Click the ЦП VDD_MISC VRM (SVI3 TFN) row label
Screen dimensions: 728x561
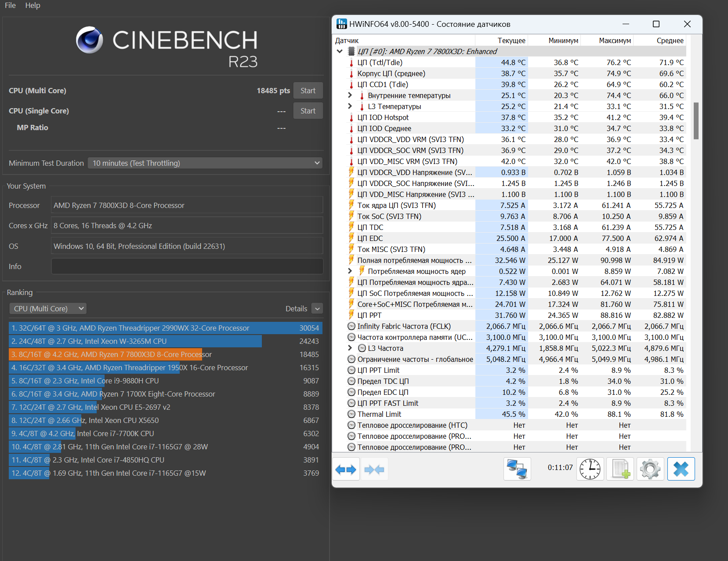pos(407,161)
